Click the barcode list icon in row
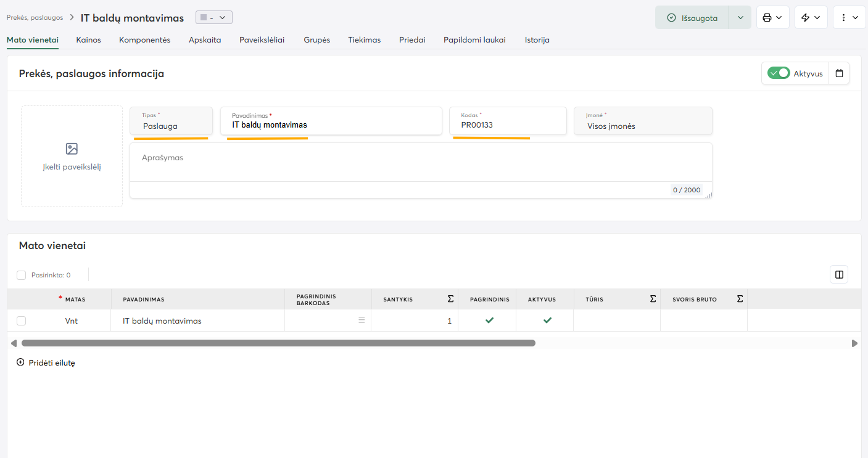This screenshot has height=458, width=868. pyautogui.click(x=362, y=320)
